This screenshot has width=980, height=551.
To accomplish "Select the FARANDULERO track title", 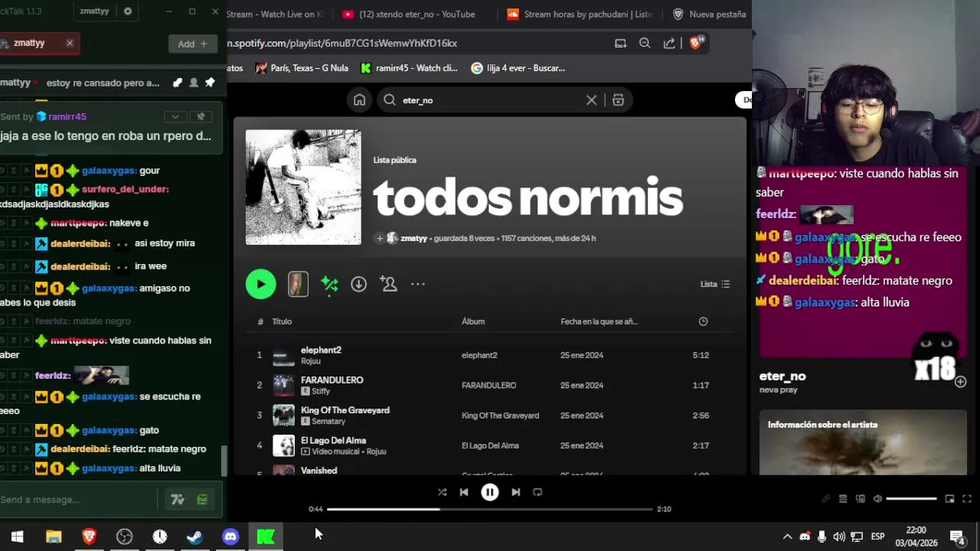I will (332, 380).
